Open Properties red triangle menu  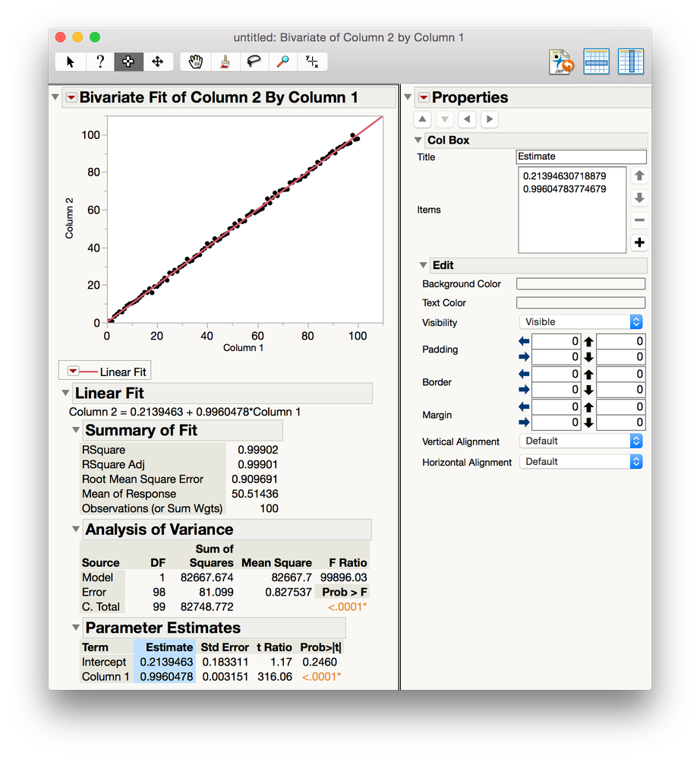424,98
